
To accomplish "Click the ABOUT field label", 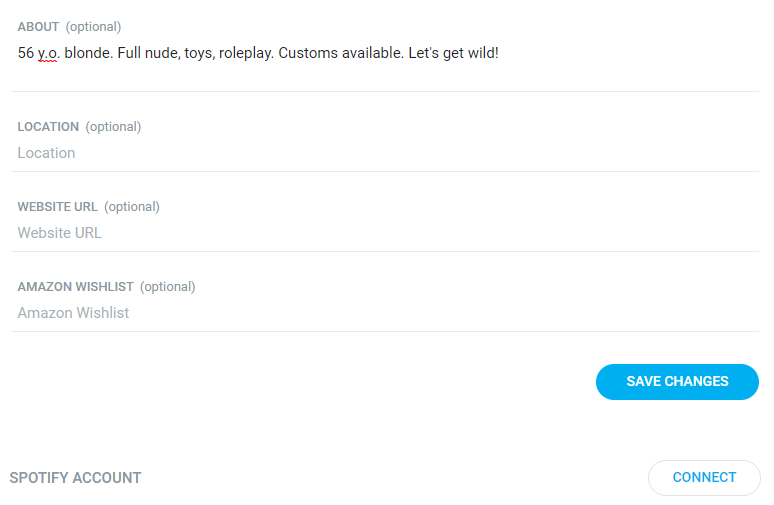I will 39,27.
